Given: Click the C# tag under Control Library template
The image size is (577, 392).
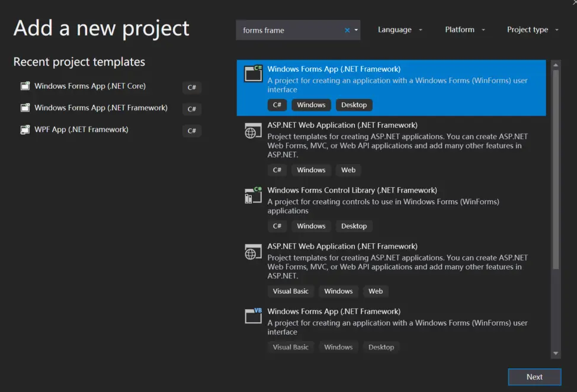Looking at the screenshot, I should pyautogui.click(x=277, y=226).
